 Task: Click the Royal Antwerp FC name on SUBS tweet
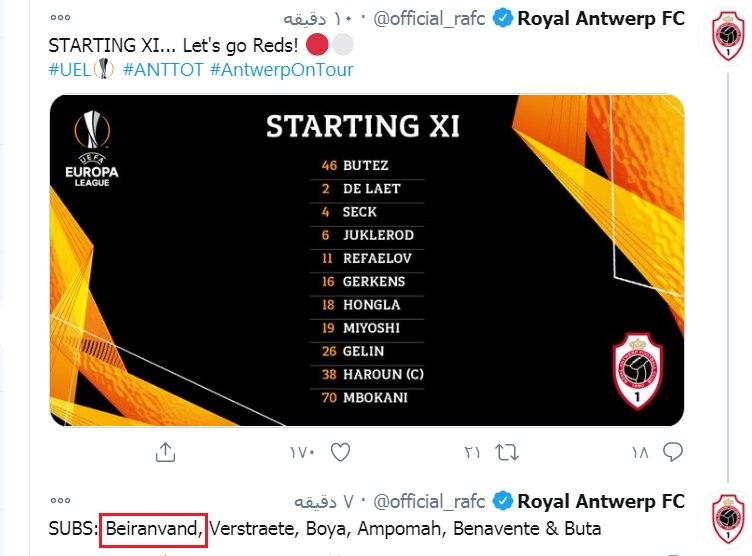click(601, 500)
